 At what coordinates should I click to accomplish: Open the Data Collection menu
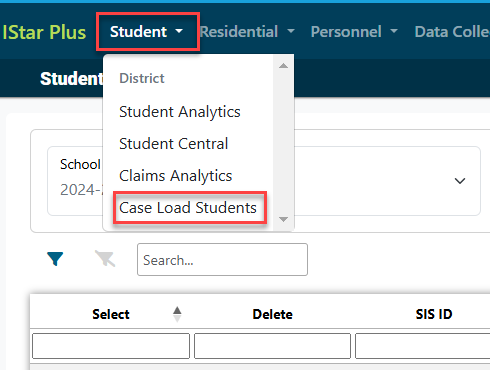[452, 32]
